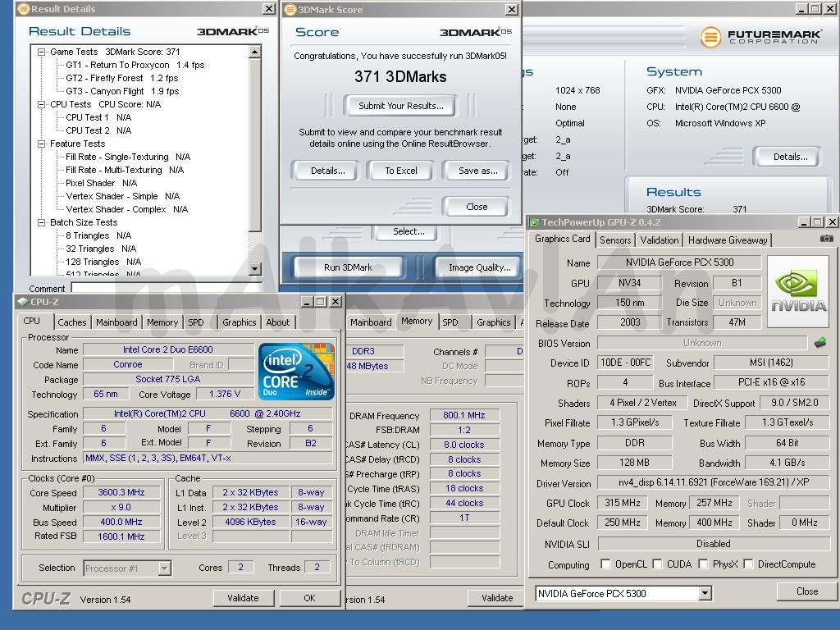Click the Close button in GPU-Z
840x630 pixels.
807,591
